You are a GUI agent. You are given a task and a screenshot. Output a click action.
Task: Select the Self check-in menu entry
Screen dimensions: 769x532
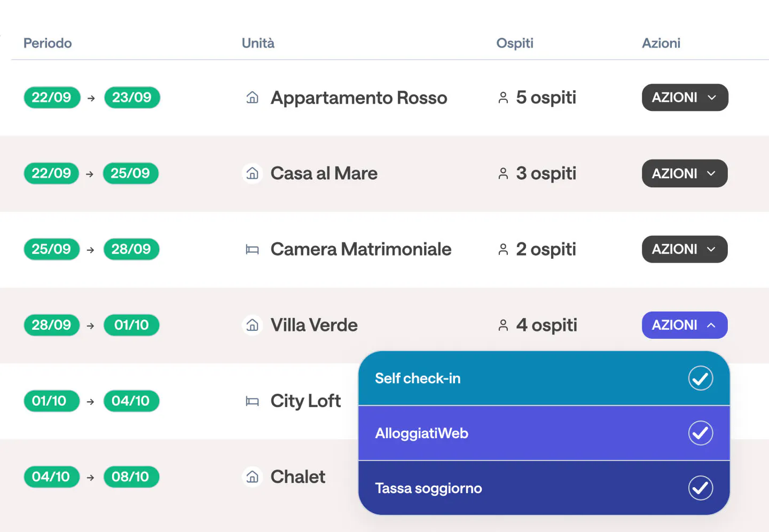point(418,378)
